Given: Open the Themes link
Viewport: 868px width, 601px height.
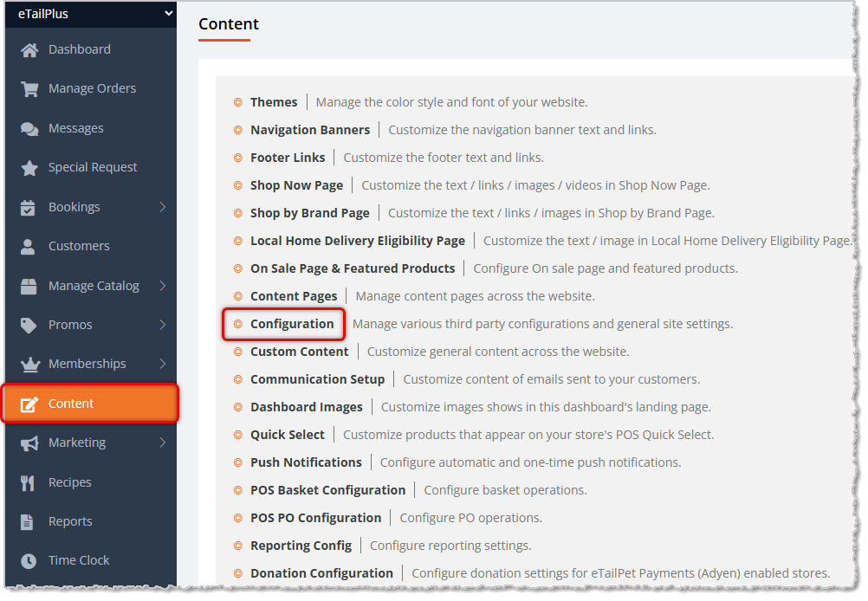Looking at the screenshot, I should 274,102.
